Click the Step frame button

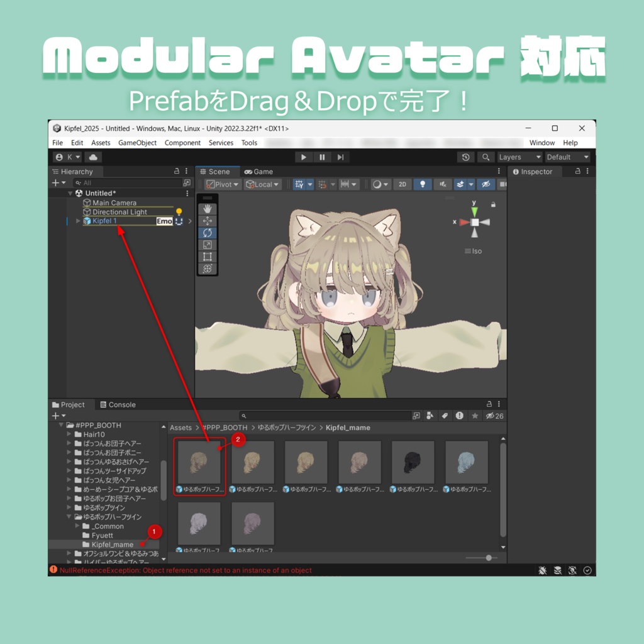pos(340,157)
